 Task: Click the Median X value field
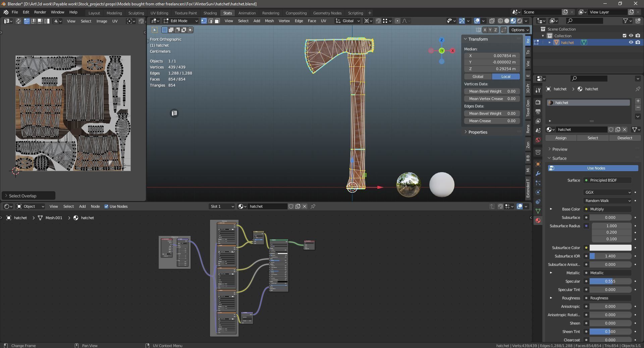(x=492, y=56)
